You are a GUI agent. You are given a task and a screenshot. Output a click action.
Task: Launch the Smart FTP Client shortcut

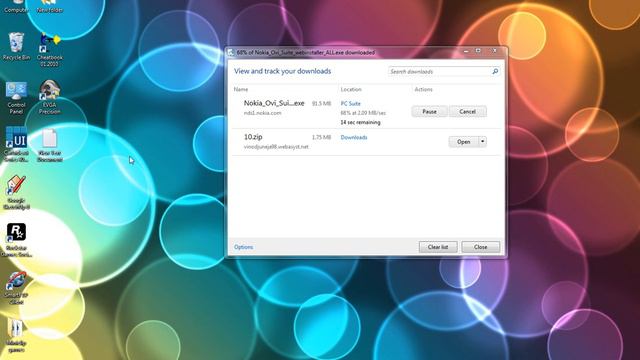point(16,288)
